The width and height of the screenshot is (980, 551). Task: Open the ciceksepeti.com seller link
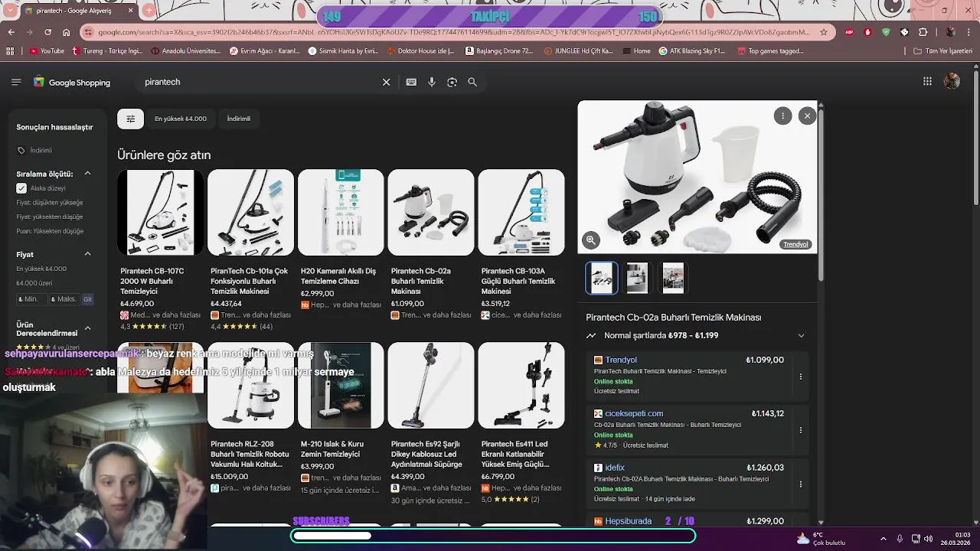click(634, 413)
